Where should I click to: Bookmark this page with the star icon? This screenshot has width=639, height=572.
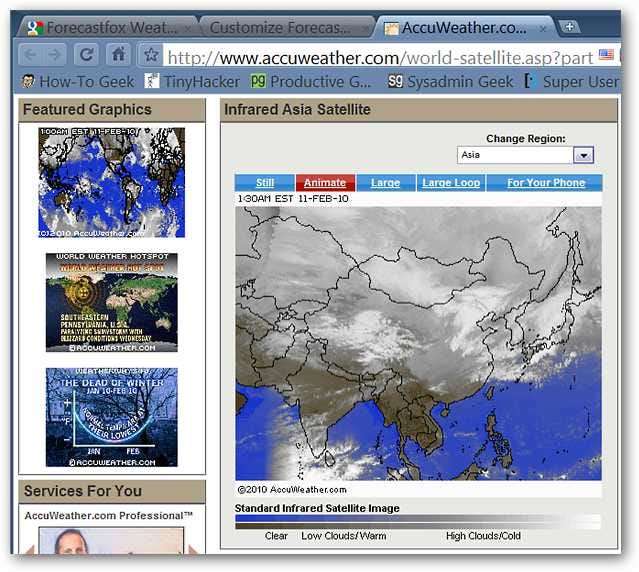(x=150, y=54)
